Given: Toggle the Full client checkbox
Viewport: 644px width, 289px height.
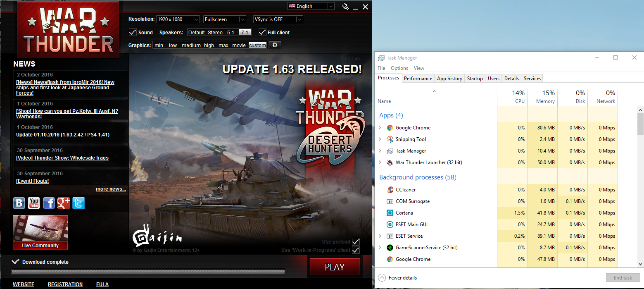Looking at the screenshot, I should [x=262, y=32].
